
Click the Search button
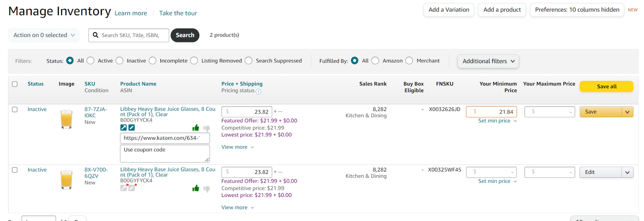[185, 35]
